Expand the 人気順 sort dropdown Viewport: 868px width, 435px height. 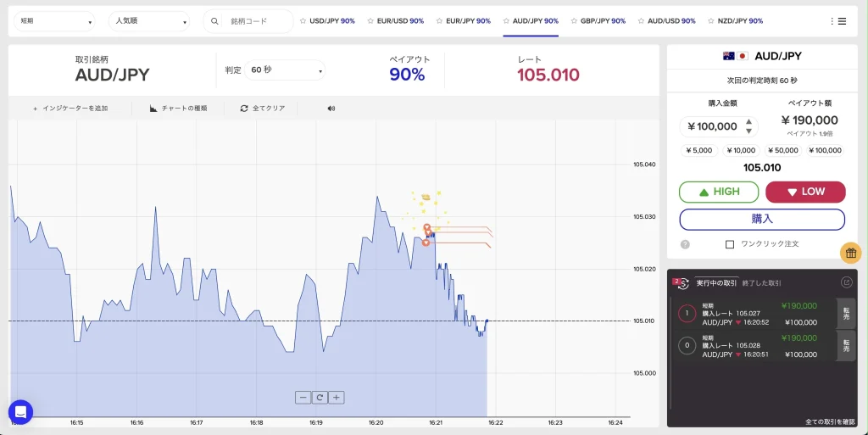coord(149,21)
